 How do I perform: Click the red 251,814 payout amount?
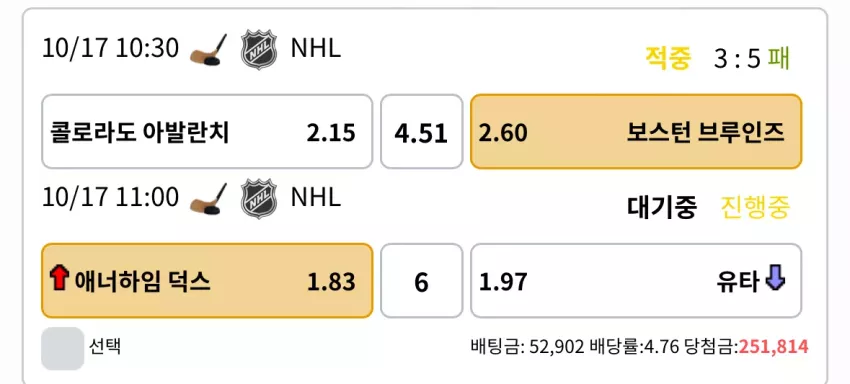point(774,347)
